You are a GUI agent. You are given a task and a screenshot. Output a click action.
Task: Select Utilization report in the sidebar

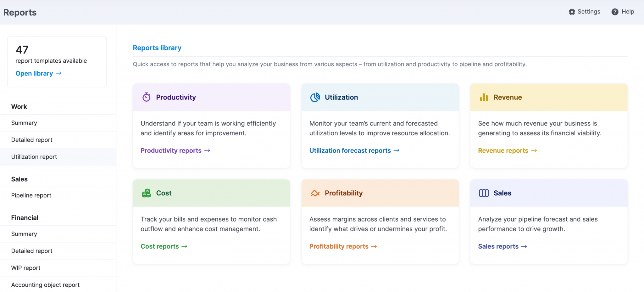(34, 157)
